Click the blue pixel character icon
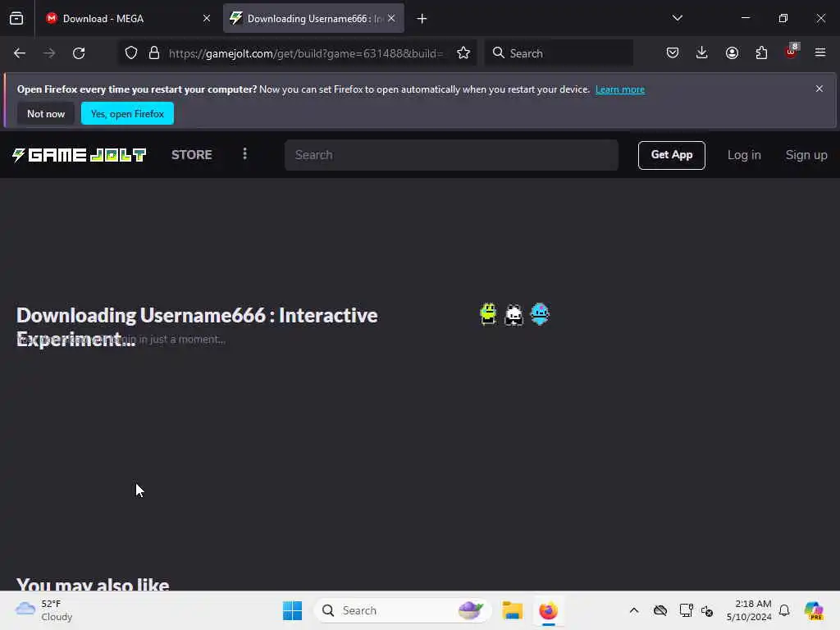 [x=540, y=314]
